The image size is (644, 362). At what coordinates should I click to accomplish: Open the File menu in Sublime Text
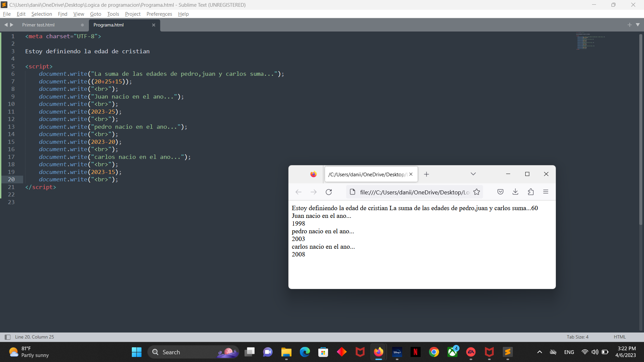(x=7, y=14)
